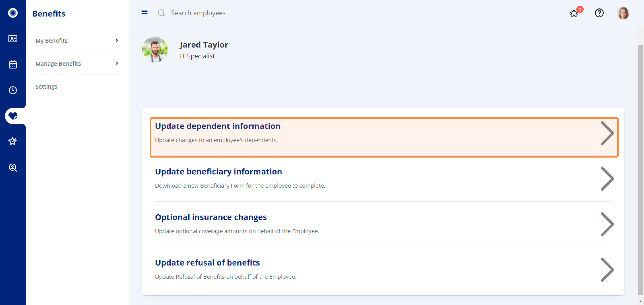
Task: Expand the My Benefits menu chevron
Action: coord(117,40)
